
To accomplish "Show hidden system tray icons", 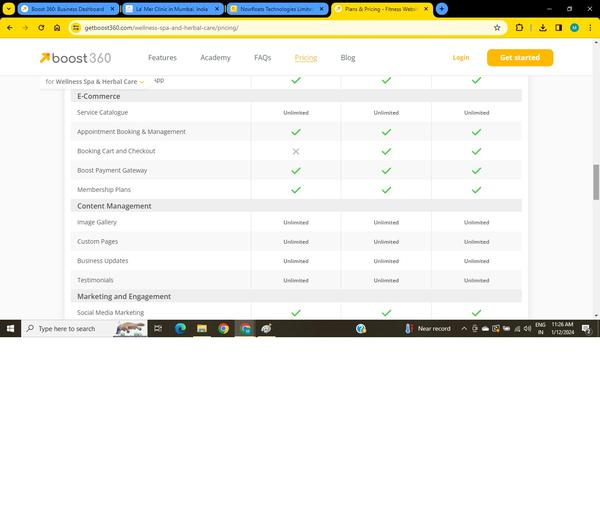I will tap(464, 328).
